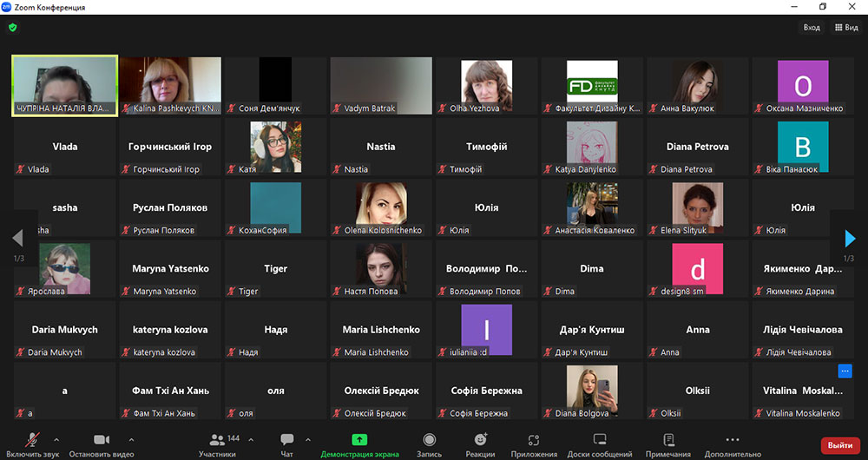
Task: Select Katya Danylenko anime avatar tile
Action: tap(592, 147)
